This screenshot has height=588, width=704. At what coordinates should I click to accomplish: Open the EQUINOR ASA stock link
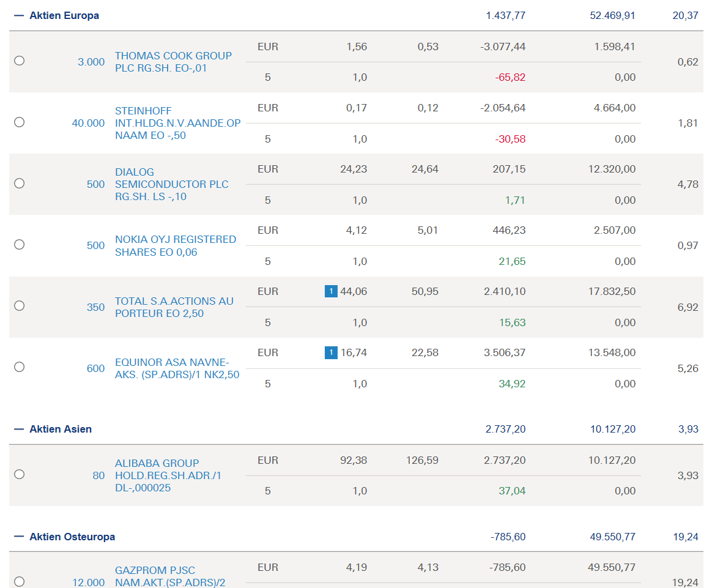pos(176,367)
